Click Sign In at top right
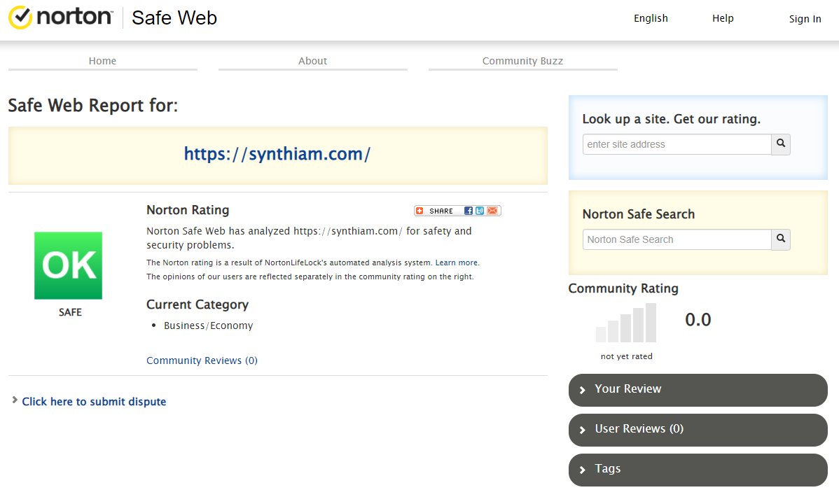 805,19
